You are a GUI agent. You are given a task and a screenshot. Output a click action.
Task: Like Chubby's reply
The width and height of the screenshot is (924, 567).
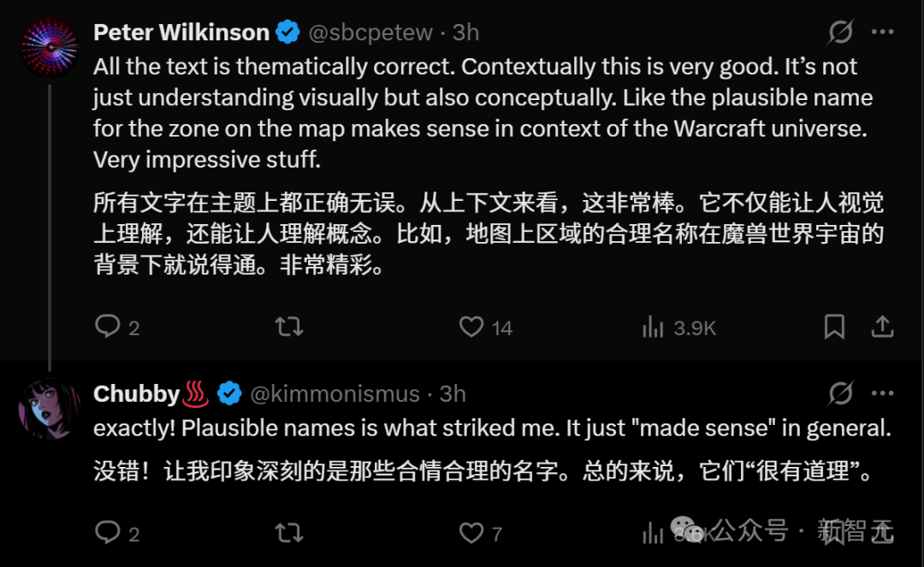[471, 533]
